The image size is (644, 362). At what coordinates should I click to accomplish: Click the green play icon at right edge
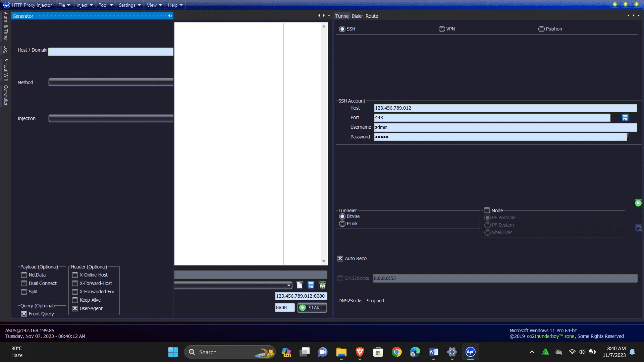(638, 203)
